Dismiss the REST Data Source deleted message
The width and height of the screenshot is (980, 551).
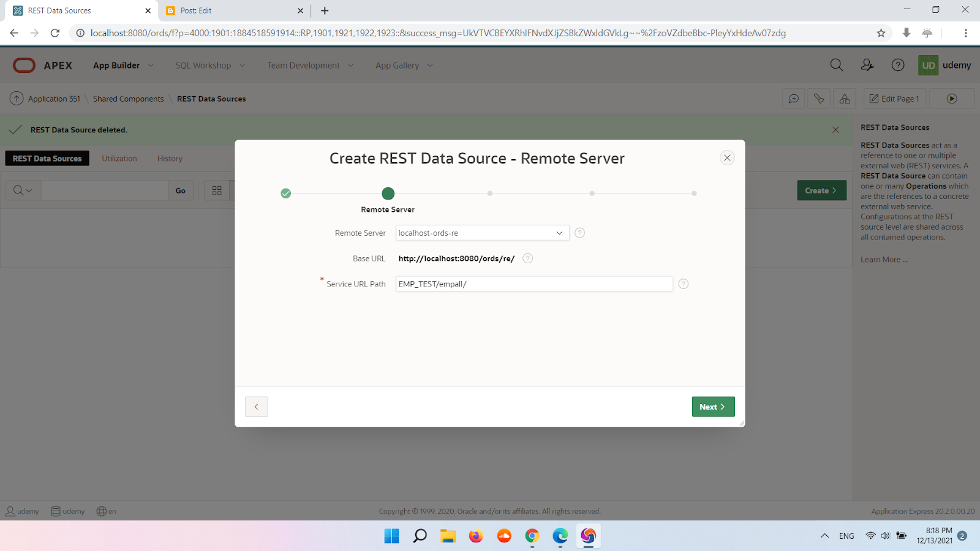click(x=835, y=130)
